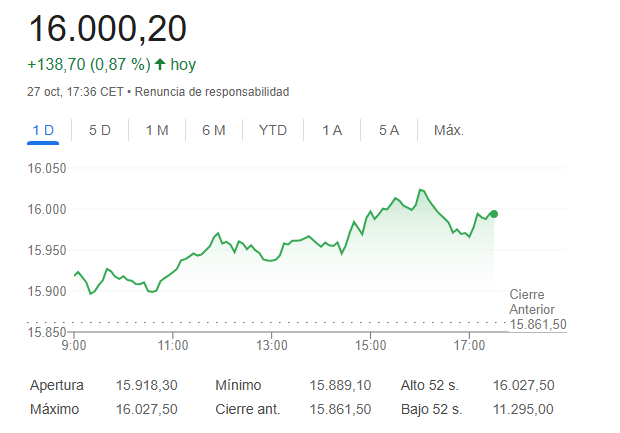Click the current price 16.000,20
The height and width of the screenshot is (433, 620).
[x=107, y=29]
